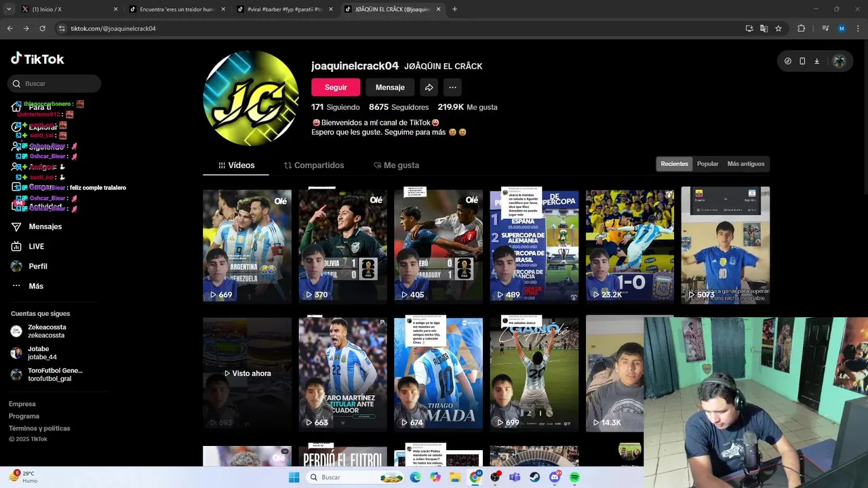The width and height of the screenshot is (868, 488).
Task: Click the install app icon in address bar
Action: pos(749,28)
